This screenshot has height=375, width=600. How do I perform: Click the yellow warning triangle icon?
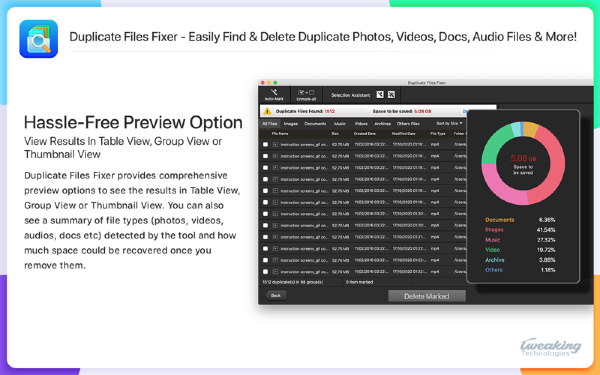coord(267,111)
